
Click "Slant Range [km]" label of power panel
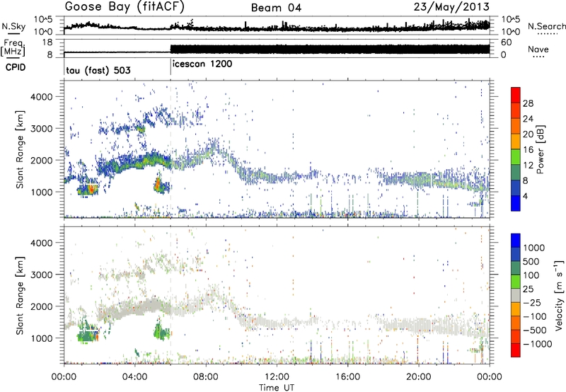pyautogui.click(x=20, y=149)
